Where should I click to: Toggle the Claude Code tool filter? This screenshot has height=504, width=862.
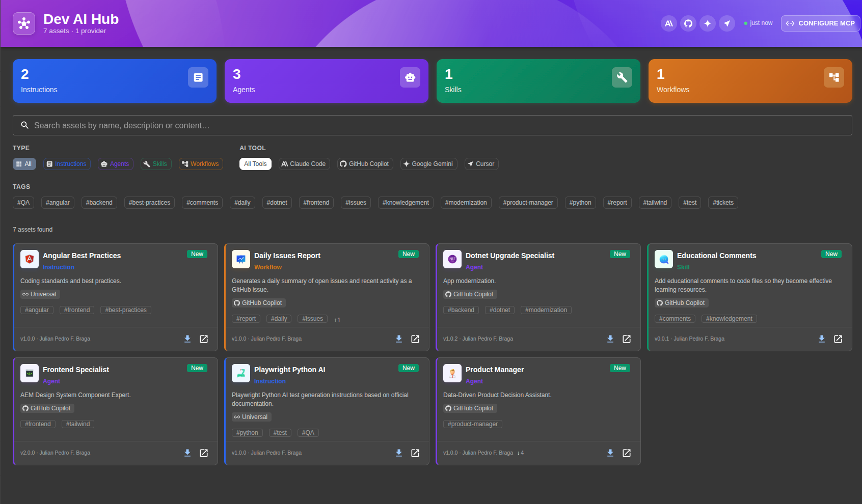pyautogui.click(x=304, y=163)
